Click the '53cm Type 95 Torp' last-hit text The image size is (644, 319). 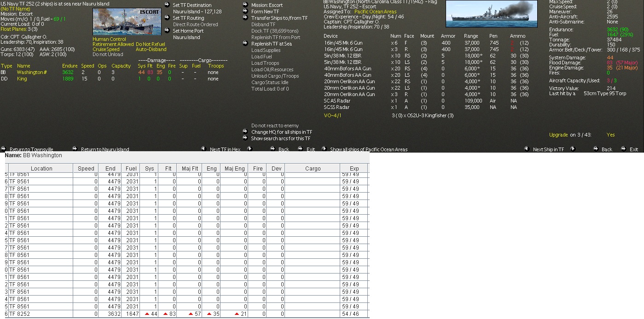coord(605,93)
